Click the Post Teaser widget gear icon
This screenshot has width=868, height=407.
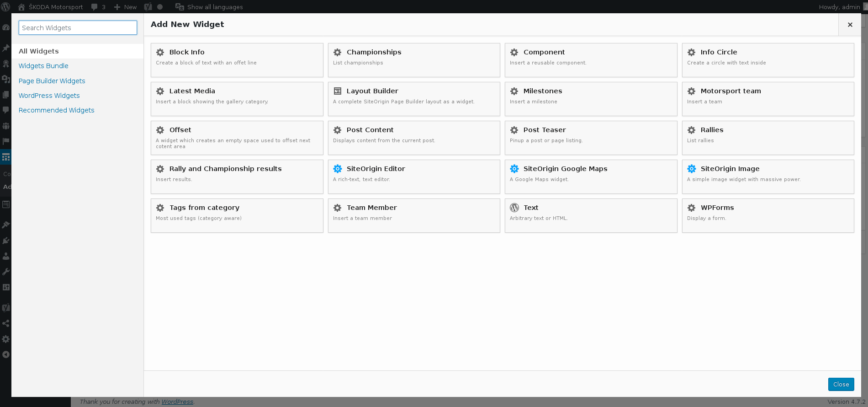[x=514, y=130]
